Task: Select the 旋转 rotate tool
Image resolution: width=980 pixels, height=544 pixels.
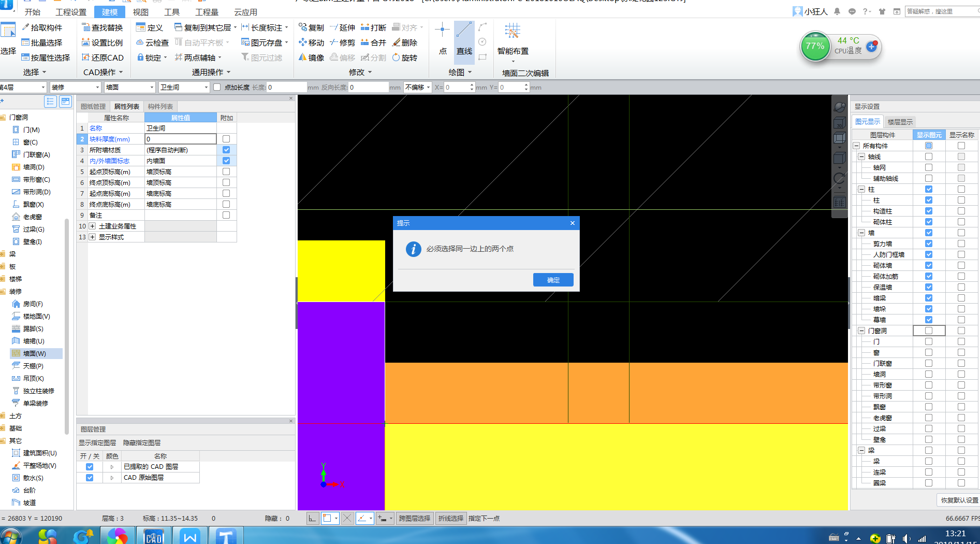Action: tap(405, 58)
